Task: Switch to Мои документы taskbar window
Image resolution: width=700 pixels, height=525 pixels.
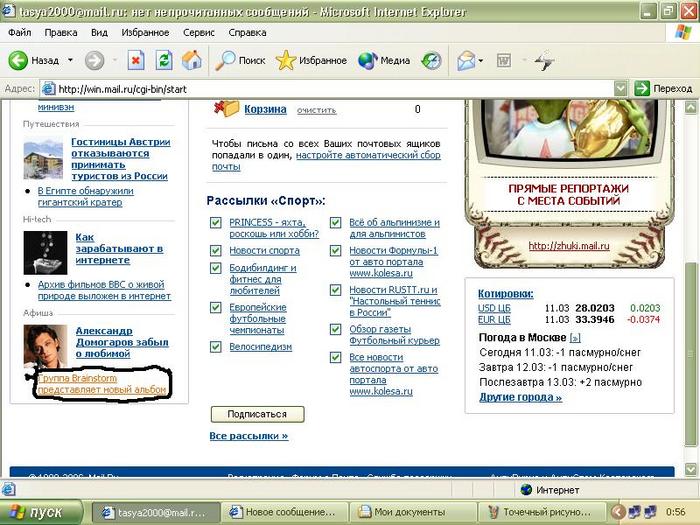Action: (412, 512)
